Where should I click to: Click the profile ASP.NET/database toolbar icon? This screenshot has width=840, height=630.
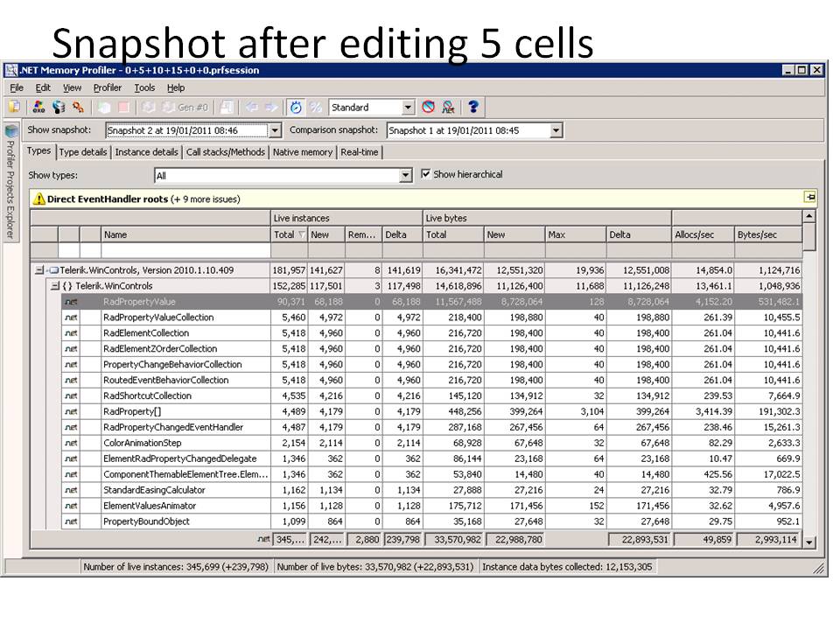[59, 107]
